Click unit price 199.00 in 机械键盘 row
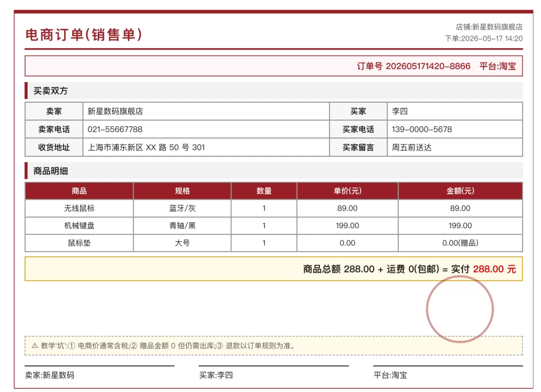Image resolution: width=541 pixels, height=392 pixels. [348, 225]
